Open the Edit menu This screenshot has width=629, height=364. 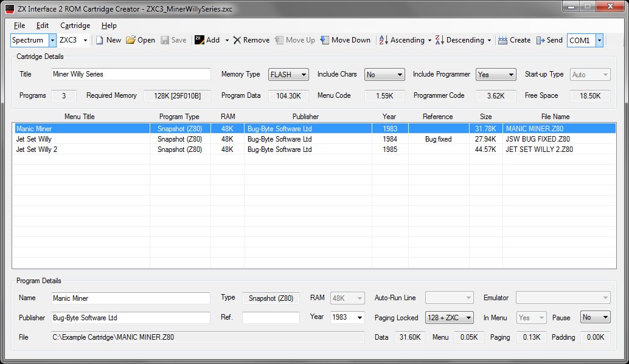pos(42,26)
